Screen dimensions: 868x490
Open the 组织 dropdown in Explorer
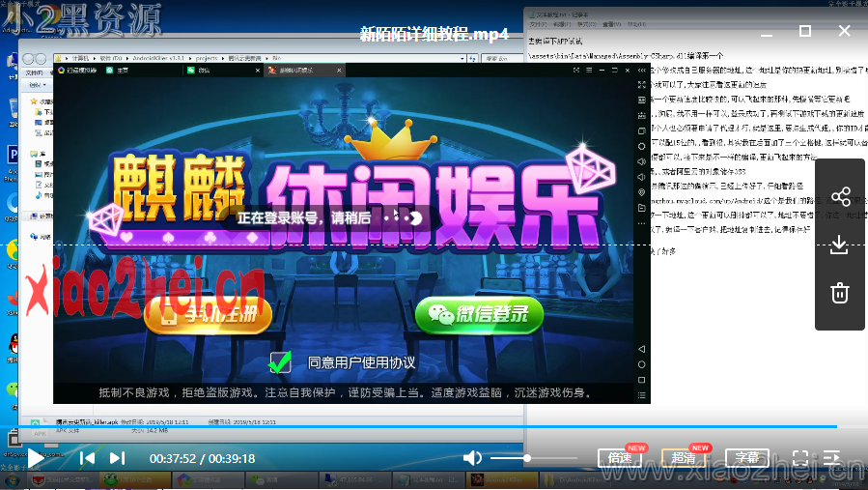click(x=38, y=85)
